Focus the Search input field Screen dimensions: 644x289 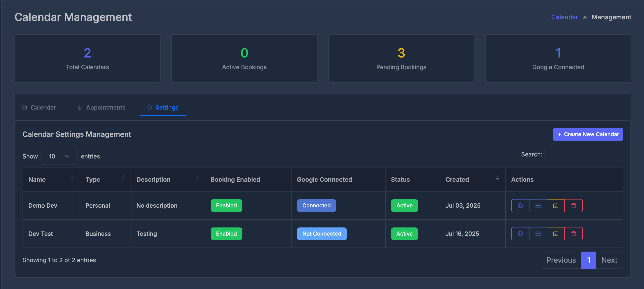(584, 154)
